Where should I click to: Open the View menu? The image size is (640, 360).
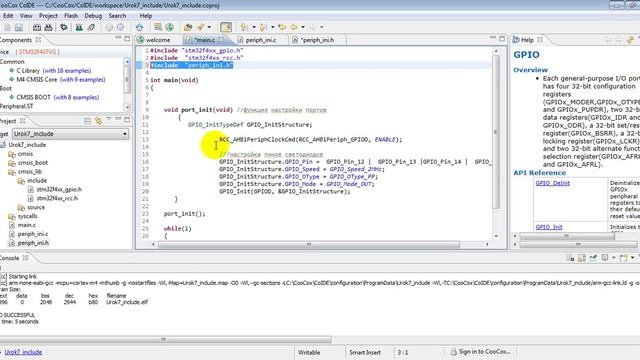(26, 16)
